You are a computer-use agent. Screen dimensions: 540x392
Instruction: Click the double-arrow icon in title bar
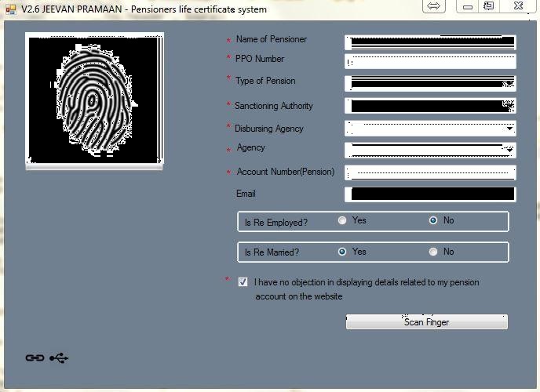click(434, 6)
